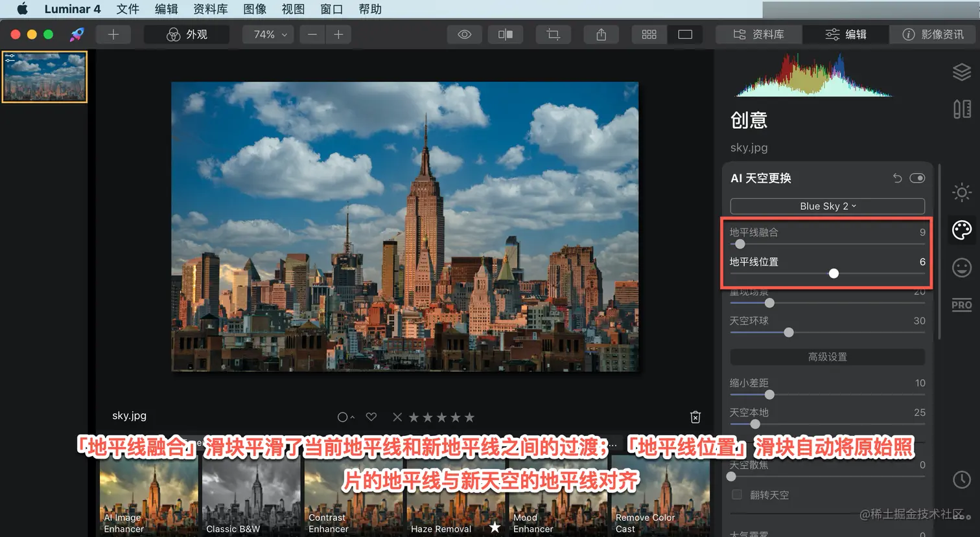Click the share export icon
Image resolution: width=980 pixels, height=537 pixels.
(601, 34)
